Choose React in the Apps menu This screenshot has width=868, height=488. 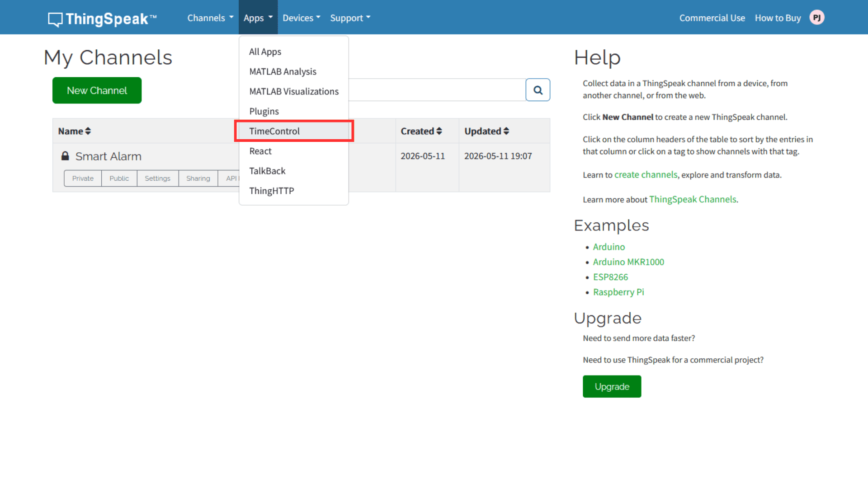[x=294, y=151]
